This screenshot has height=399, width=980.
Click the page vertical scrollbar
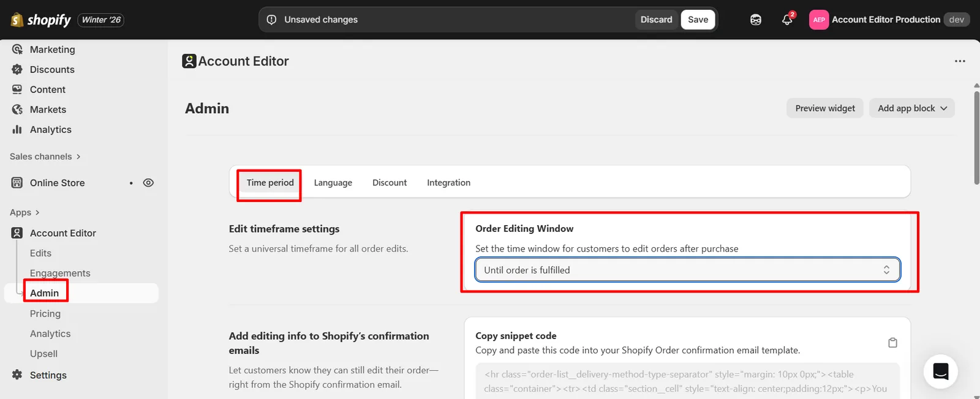pyautogui.click(x=976, y=137)
